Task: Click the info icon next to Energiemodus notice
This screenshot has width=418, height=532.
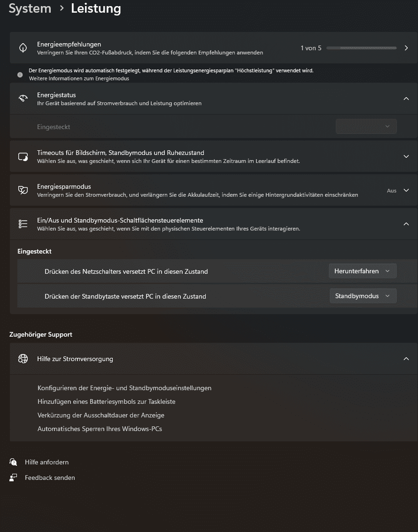Action: (20, 75)
